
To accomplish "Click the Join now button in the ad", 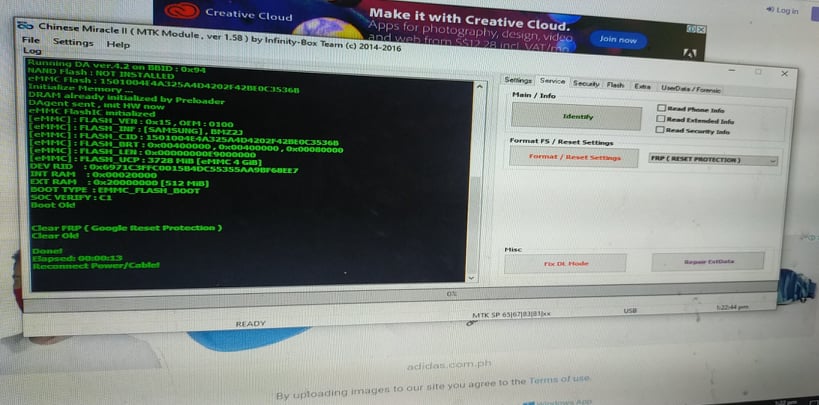I will (618, 40).
